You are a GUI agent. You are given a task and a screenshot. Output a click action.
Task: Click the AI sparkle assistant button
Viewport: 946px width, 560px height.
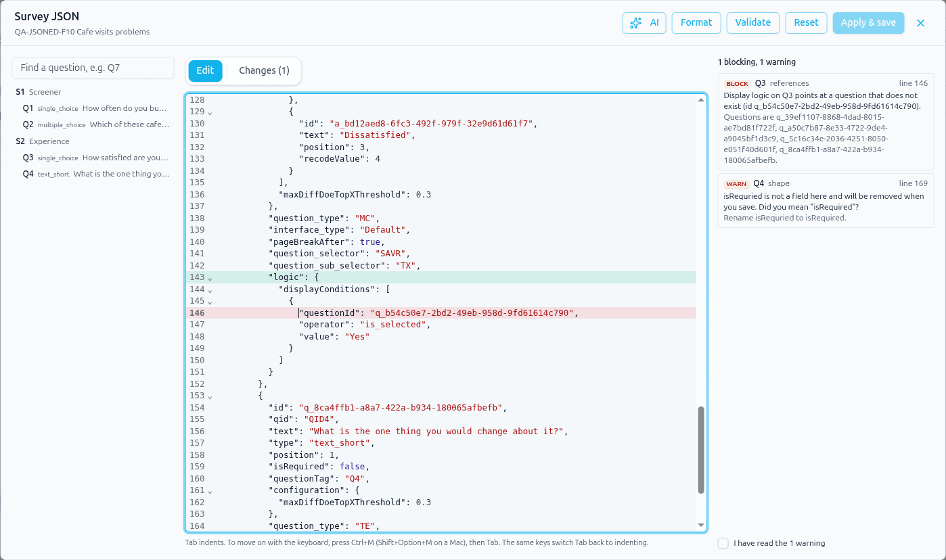click(644, 22)
